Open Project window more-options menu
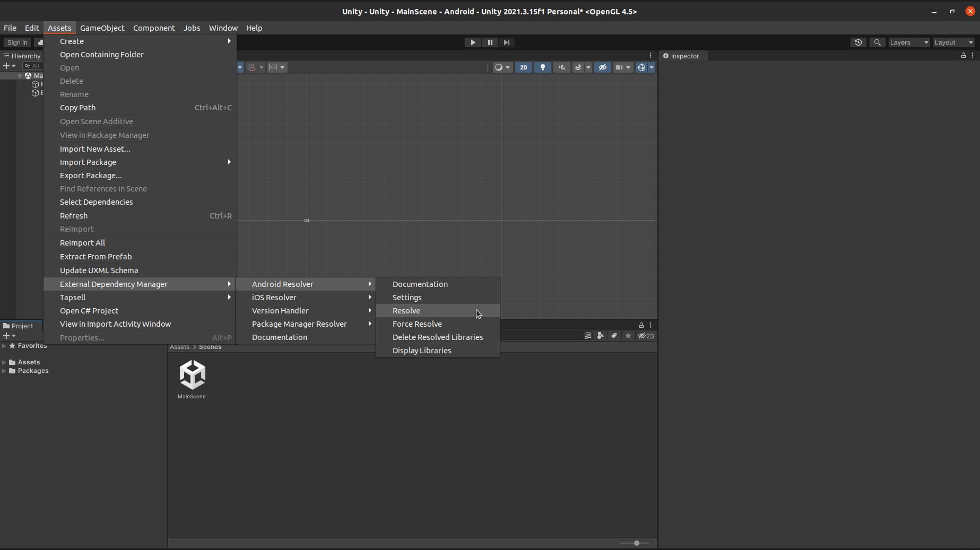980x550 pixels. [651, 325]
